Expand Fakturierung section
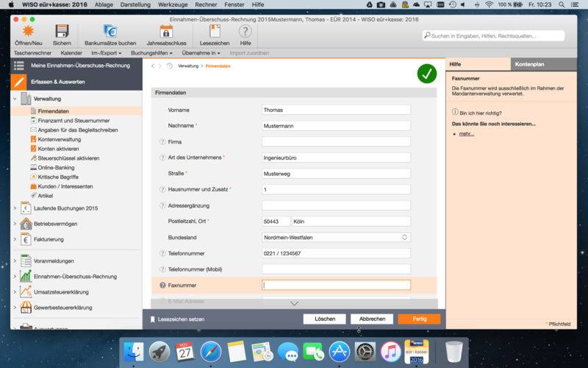 point(15,239)
